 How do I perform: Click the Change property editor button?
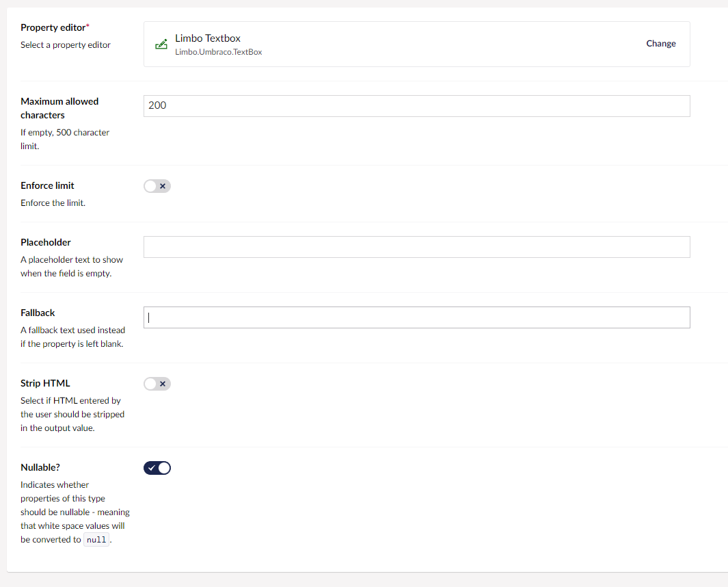[661, 44]
